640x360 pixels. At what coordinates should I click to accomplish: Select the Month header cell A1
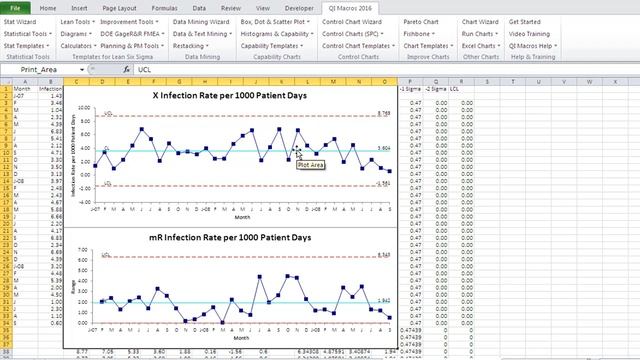click(x=25, y=89)
